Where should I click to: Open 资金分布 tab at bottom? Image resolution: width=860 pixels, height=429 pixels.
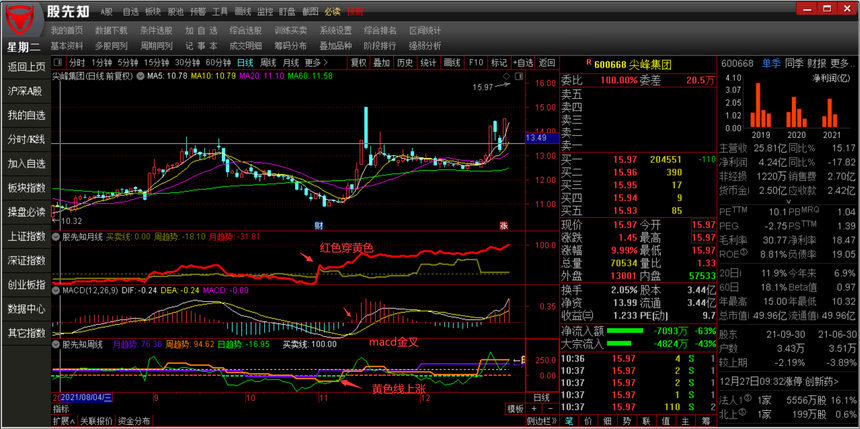coord(133,421)
